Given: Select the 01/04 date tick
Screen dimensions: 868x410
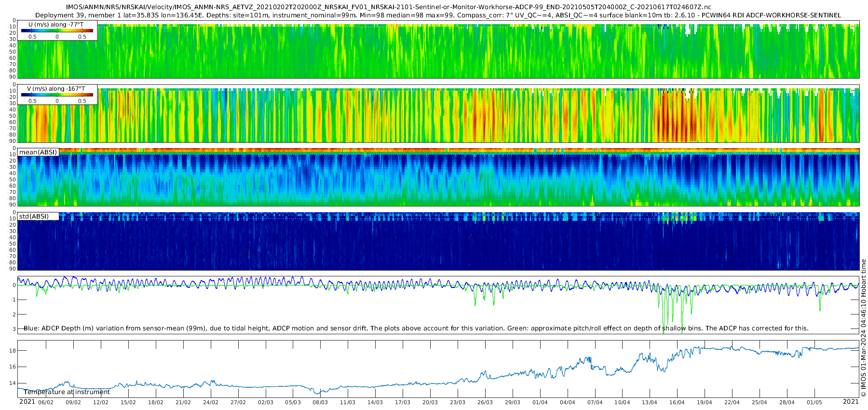Looking at the screenshot, I should coord(540,402).
